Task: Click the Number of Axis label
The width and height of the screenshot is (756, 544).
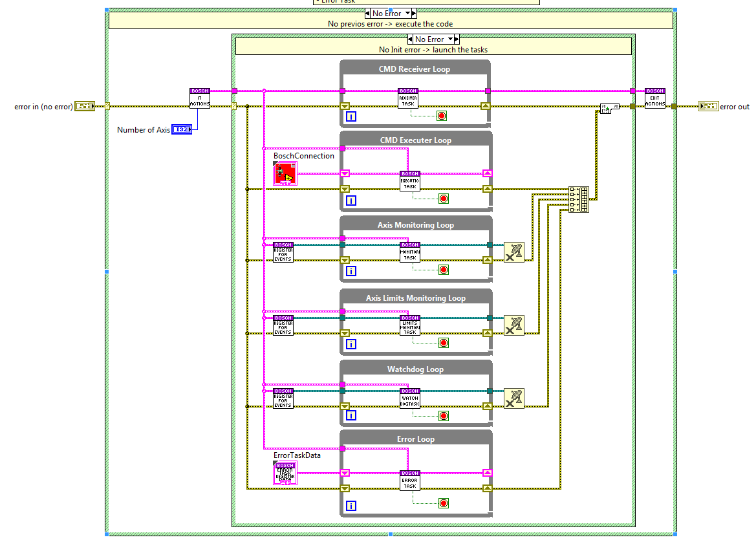Action: (143, 130)
